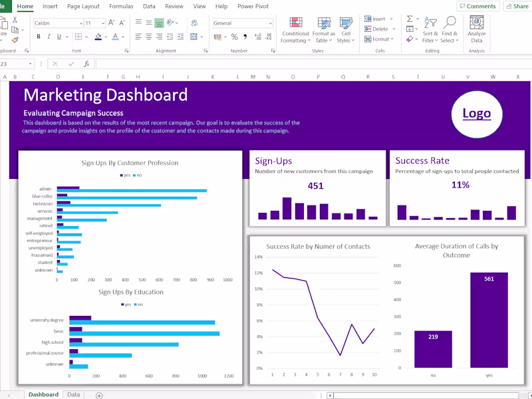
Task: Open the font size dropdown
Action: coord(103,23)
